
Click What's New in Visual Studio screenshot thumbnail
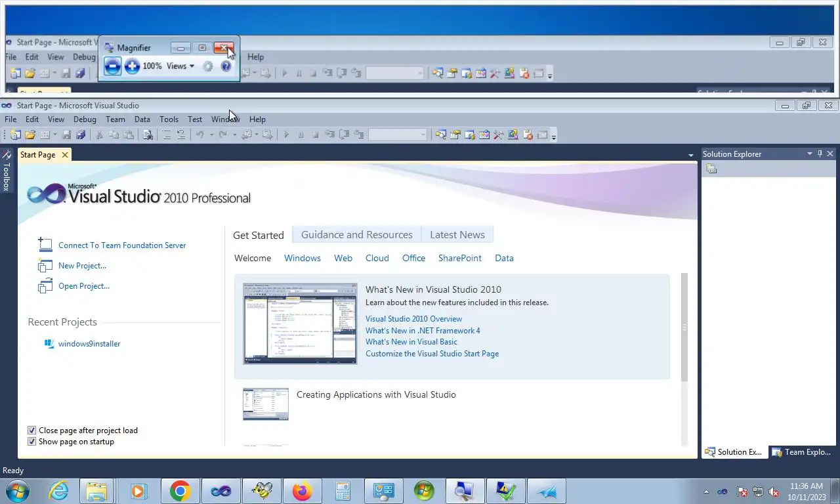pos(300,324)
